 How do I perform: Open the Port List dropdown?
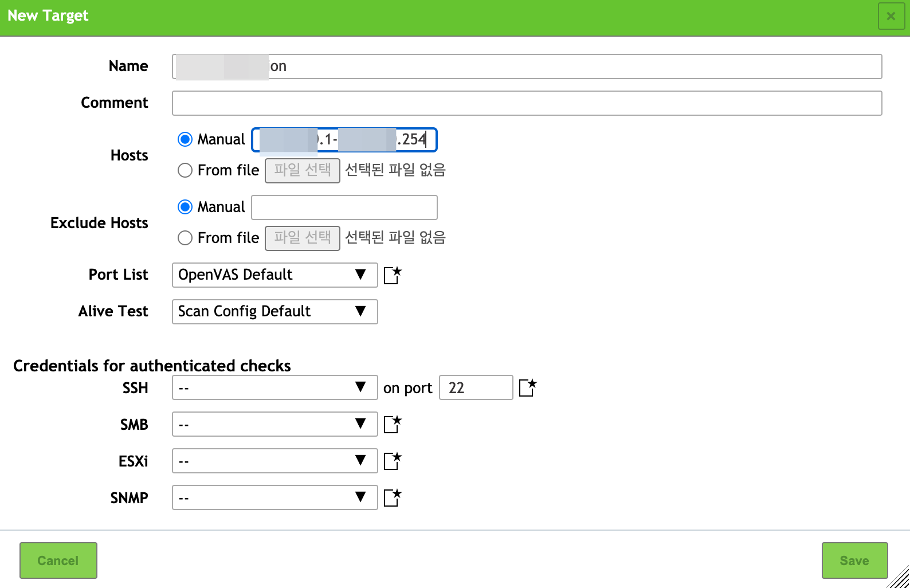click(x=275, y=275)
